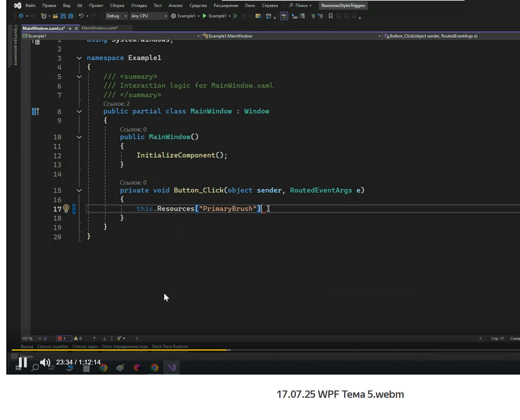Click the bookmark toggle icon

pyautogui.click(x=331, y=16)
